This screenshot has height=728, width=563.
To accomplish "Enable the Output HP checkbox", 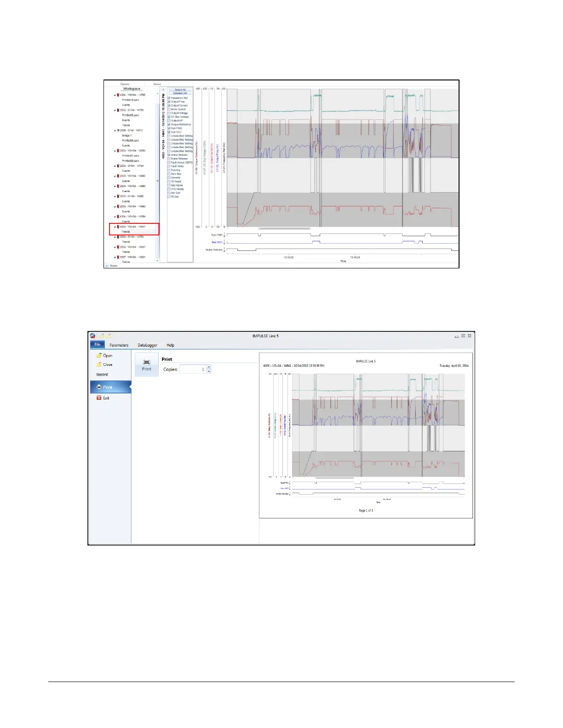I will [x=169, y=120].
